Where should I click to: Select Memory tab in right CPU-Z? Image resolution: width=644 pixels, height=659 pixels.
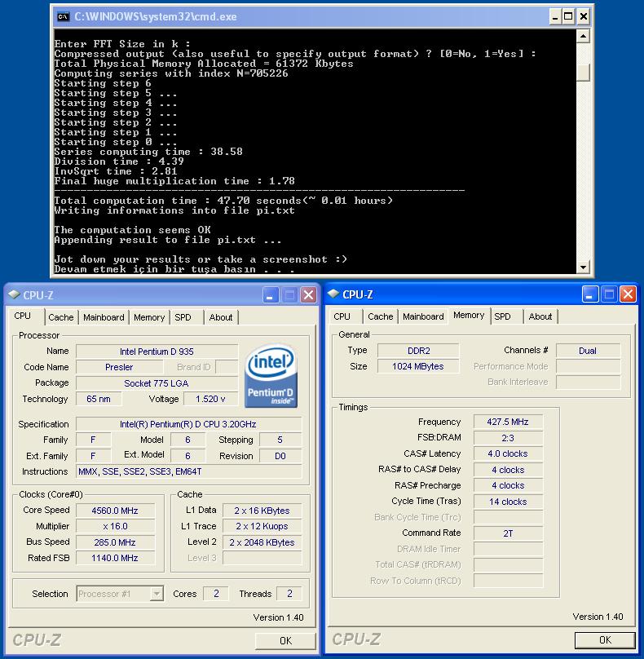[469, 315]
